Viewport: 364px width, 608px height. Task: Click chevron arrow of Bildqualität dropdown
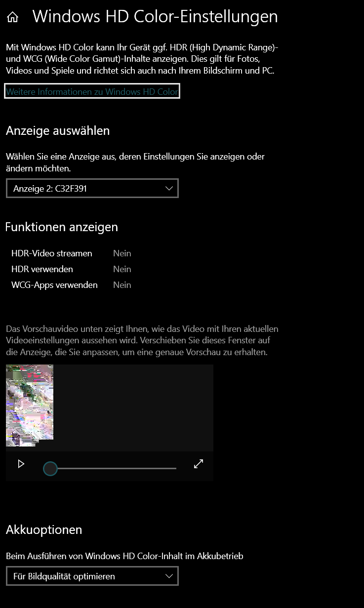point(169,576)
